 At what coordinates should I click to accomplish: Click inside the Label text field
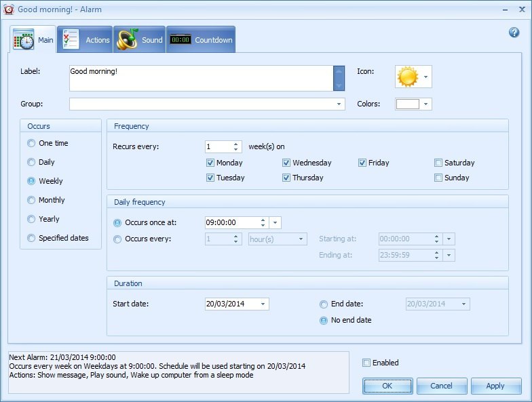pos(200,78)
